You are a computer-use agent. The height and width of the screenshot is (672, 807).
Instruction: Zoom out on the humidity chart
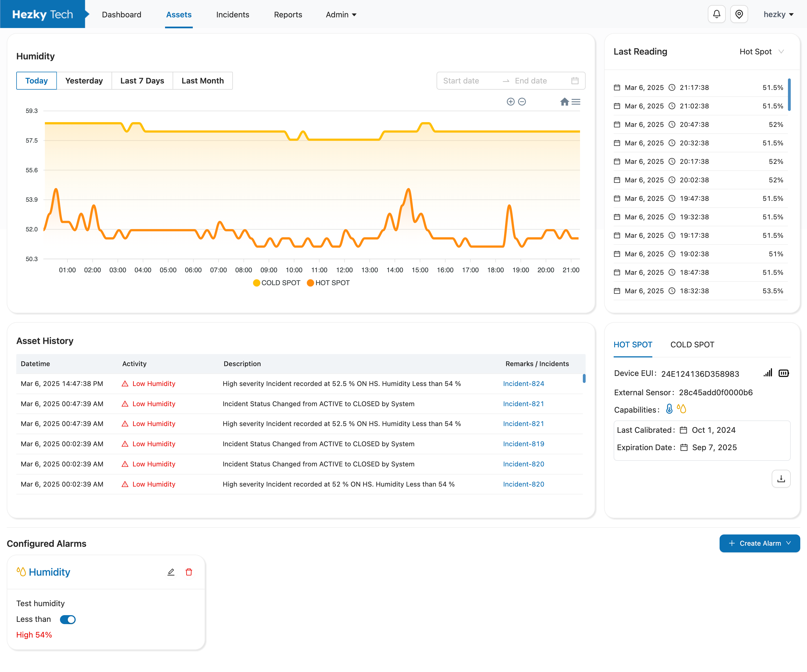click(522, 102)
